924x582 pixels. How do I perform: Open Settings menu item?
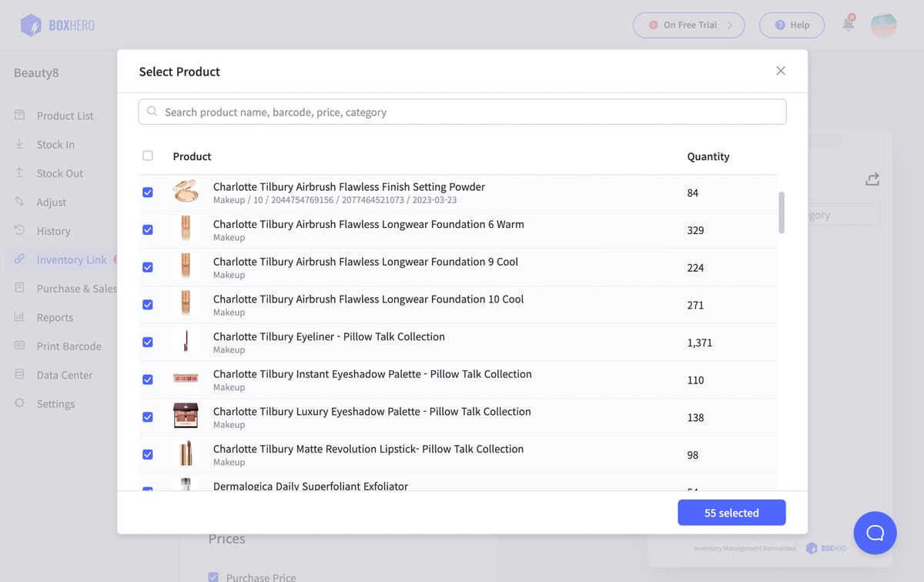[56, 403]
